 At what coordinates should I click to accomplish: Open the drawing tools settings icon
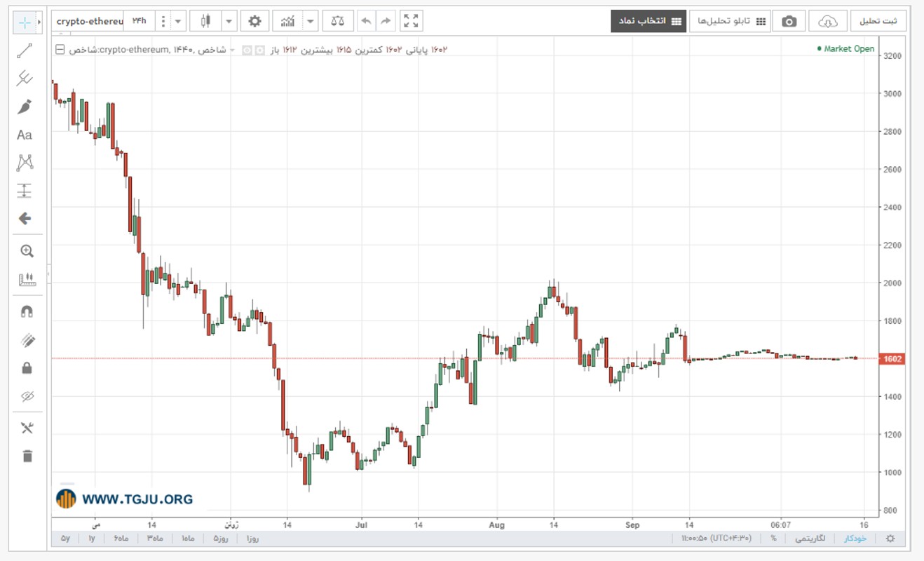(27, 428)
